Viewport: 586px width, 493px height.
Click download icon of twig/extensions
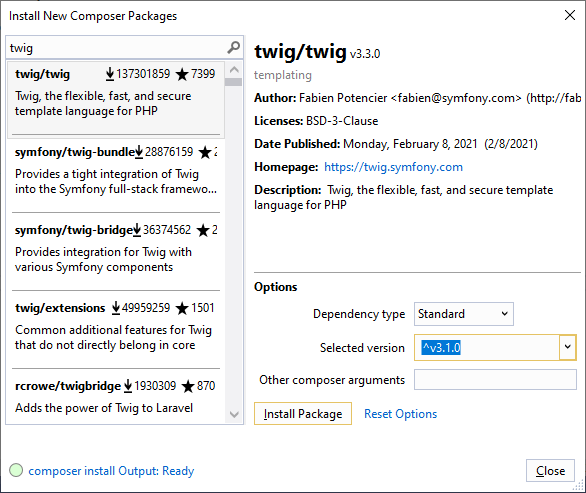click(x=116, y=308)
